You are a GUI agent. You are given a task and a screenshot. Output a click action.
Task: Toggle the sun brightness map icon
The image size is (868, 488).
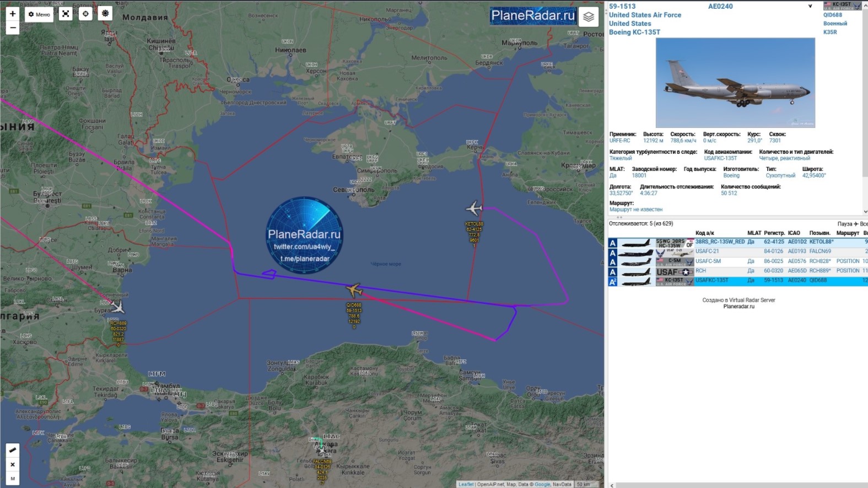pyautogui.click(x=105, y=14)
